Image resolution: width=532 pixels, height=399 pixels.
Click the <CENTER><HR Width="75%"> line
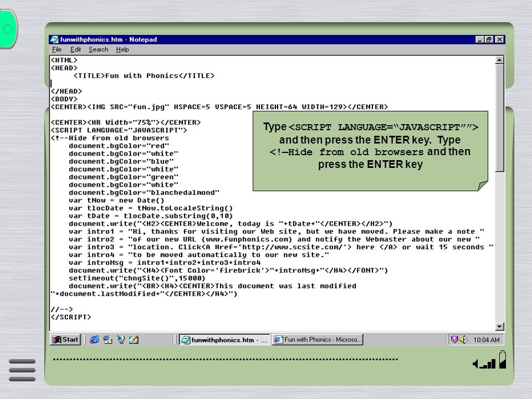[126, 122]
